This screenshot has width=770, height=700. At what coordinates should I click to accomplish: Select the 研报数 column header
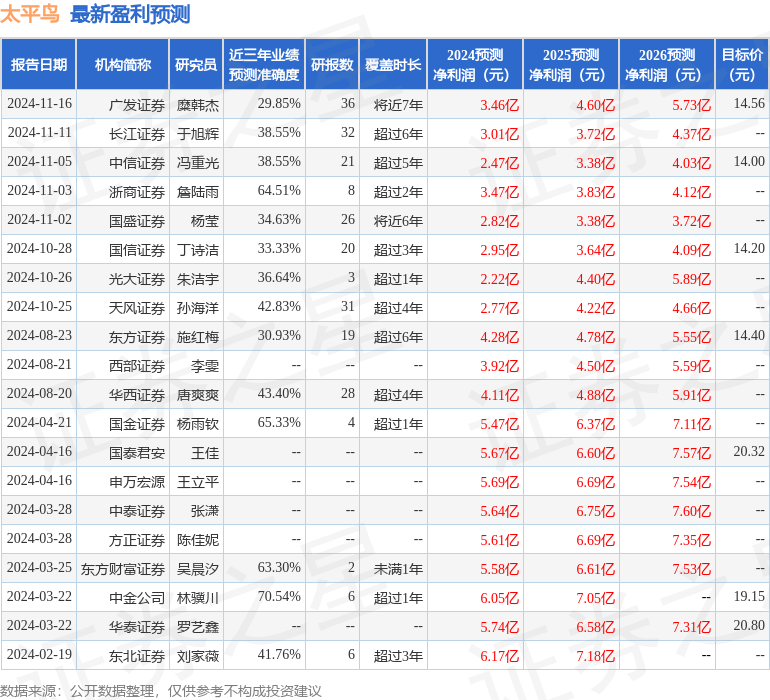point(332,65)
